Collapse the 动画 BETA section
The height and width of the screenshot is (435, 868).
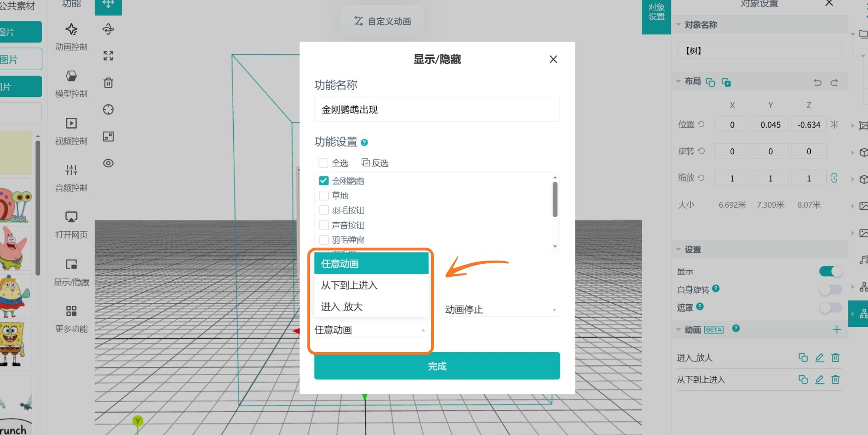tap(678, 329)
